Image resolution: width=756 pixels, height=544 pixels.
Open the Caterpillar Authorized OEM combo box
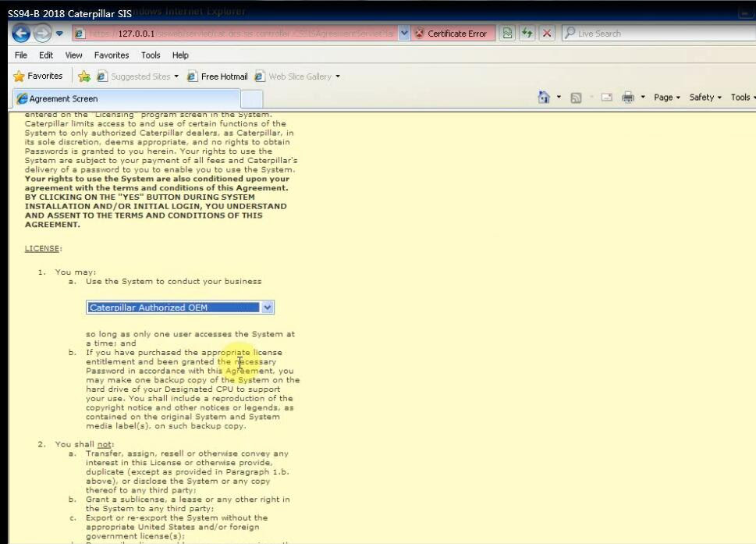tap(180, 308)
